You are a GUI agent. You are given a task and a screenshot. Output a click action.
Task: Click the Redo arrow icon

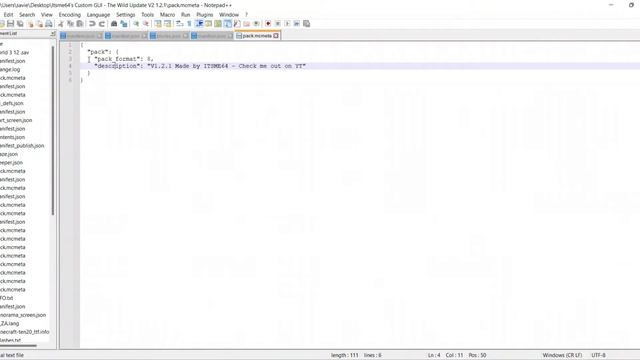tap(102, 24)
